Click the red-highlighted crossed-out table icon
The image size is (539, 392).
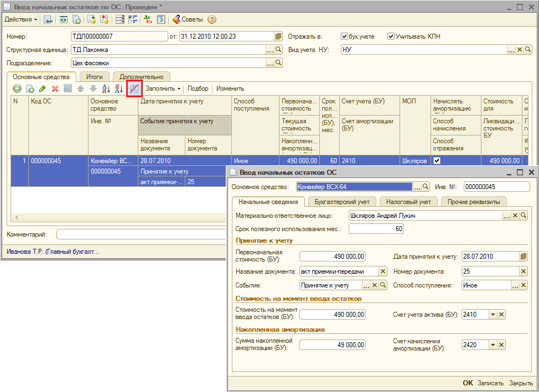click(x=133, y=88)
